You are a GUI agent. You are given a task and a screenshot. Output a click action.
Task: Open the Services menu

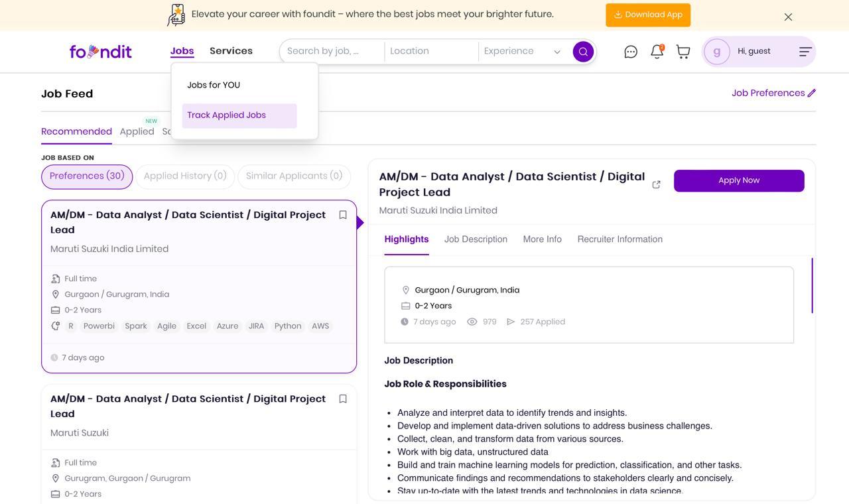231,51
